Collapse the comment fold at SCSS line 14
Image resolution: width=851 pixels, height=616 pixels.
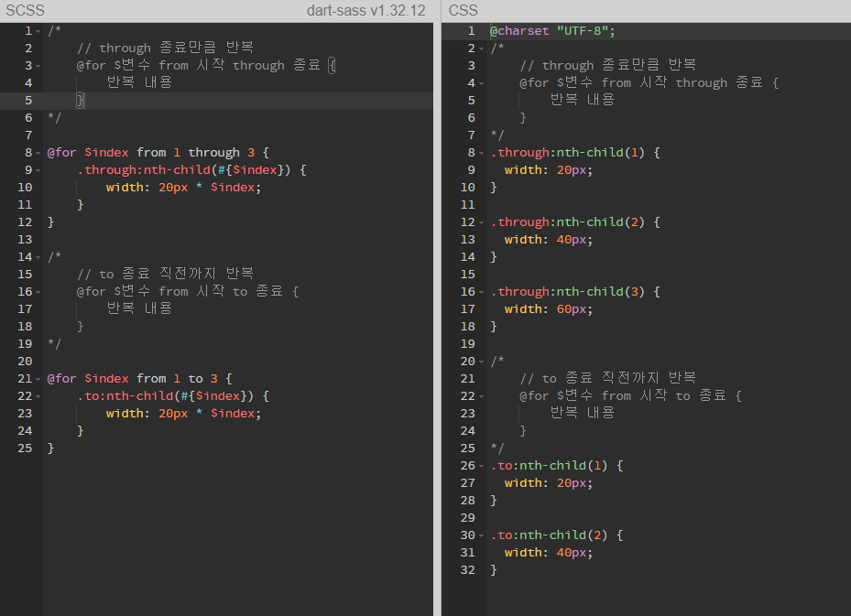(x=38, y=257)
